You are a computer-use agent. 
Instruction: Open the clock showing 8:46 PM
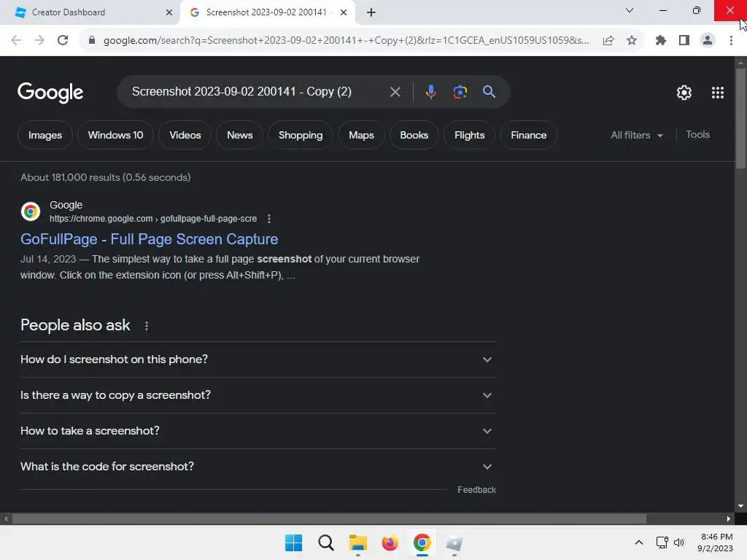click(715, 542)
